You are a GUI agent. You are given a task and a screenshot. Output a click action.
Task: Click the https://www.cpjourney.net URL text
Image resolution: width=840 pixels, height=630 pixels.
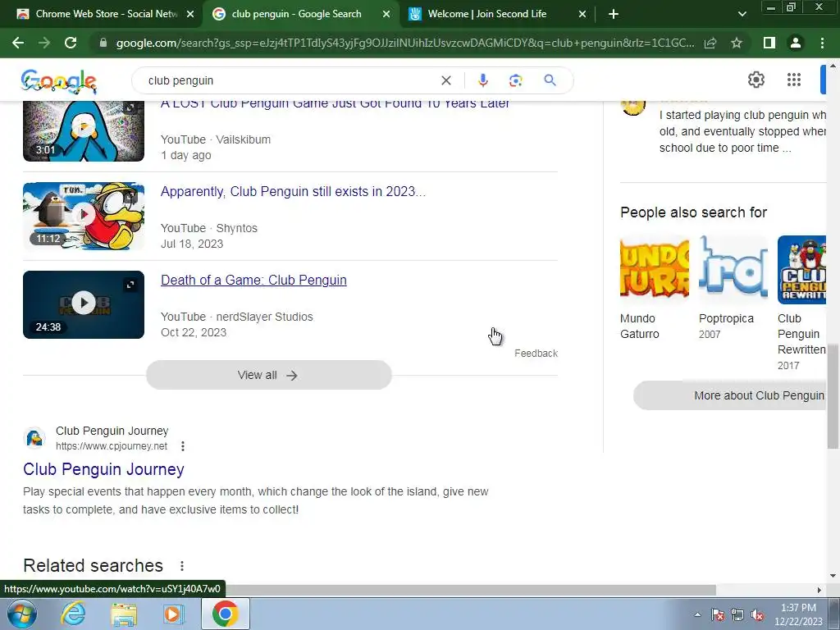[x=112, y=446]
